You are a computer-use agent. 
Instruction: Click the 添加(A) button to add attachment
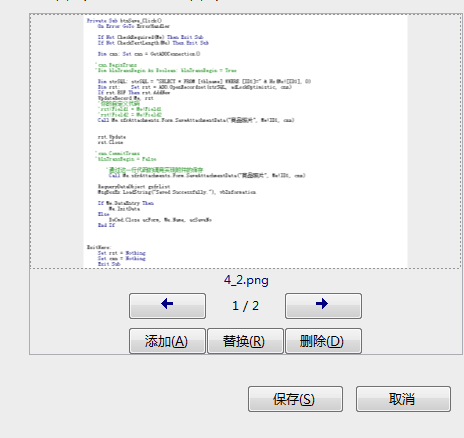click(x=167, y=341)
